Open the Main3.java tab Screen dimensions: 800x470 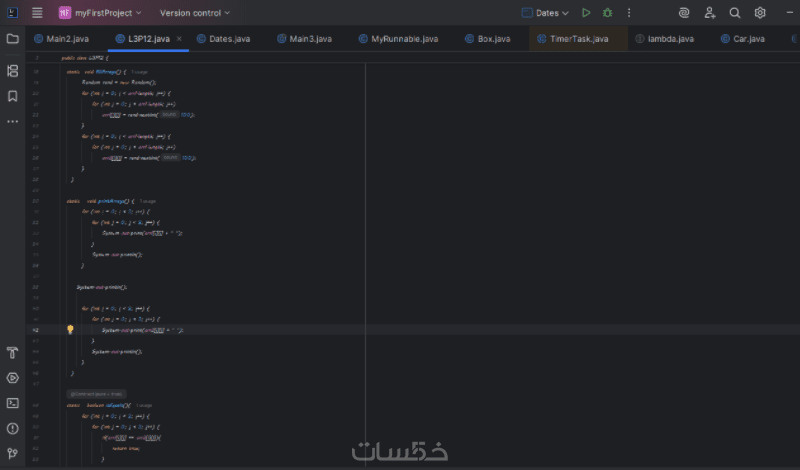click(x=305, y=39)
